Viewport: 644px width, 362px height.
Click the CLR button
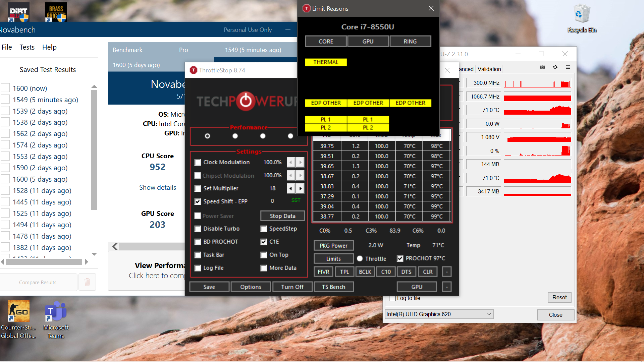[428, 272]
